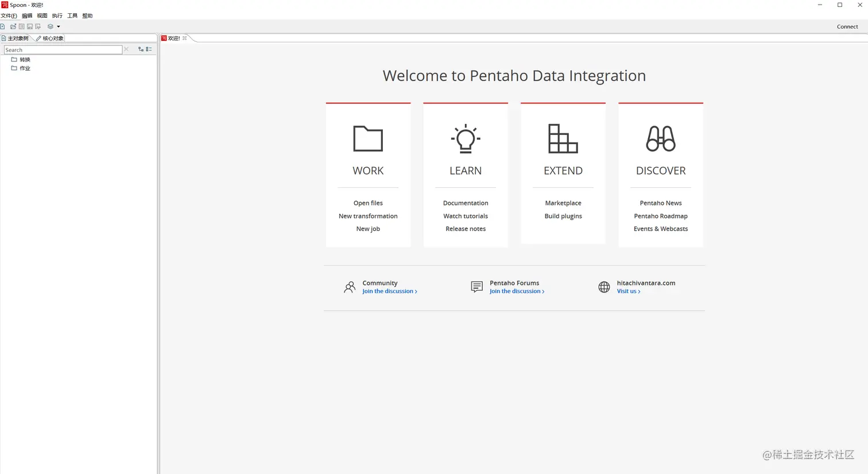Open the perspective dropdown arrow
Screen dimensions: 868x474
click(58, 26)
